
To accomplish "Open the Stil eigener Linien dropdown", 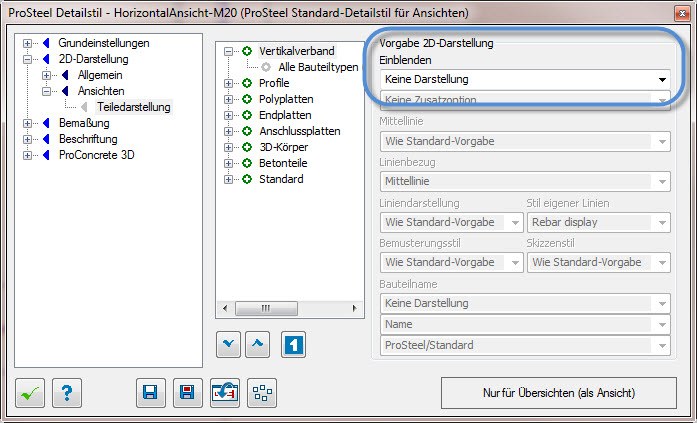I will [x=599, y=222].
